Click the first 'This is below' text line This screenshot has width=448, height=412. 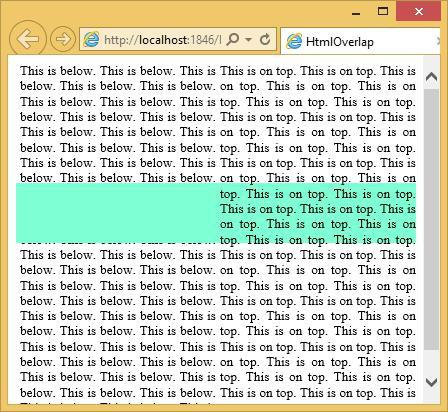(x=118, y=71)
